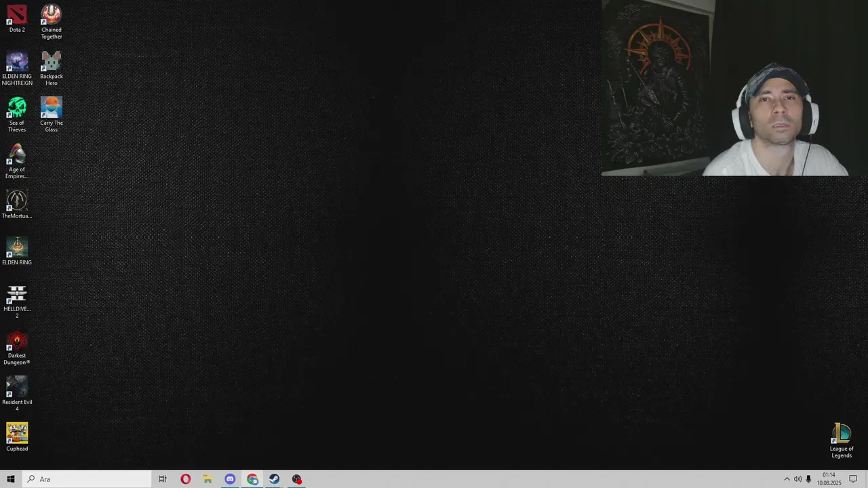The height and width of the screenshot is (488, 868).
Task: Select the Dota 2 desktop shortcut
Action: coord(17,18)
